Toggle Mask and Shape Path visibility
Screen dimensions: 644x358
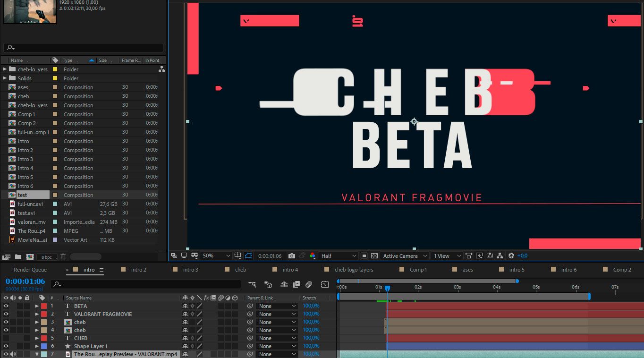[x=248, y=256]
